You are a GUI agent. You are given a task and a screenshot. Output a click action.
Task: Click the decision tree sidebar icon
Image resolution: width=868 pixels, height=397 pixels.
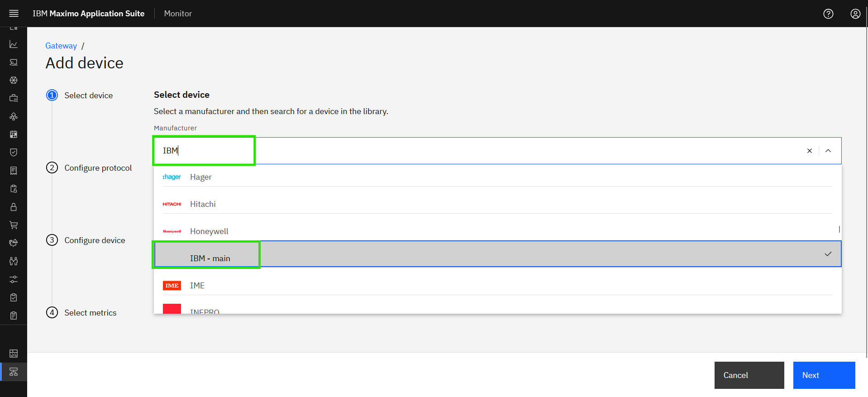coord(14,116)
